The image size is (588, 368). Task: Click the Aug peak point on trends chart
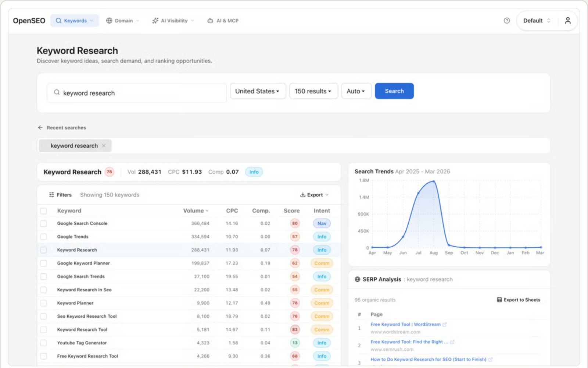pyautogui.click(x=434, y=181)
